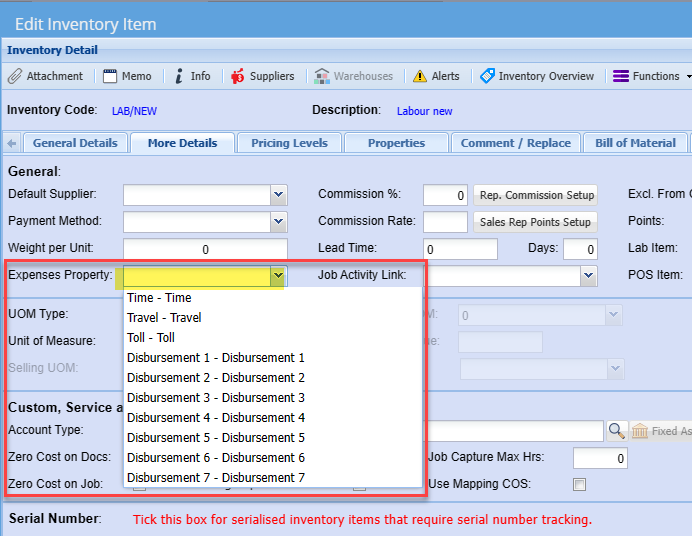Pick 'Disbursement 5 - Disbursement 5'
This screenshot has width=692, height=536.
[x=273, y=438]
